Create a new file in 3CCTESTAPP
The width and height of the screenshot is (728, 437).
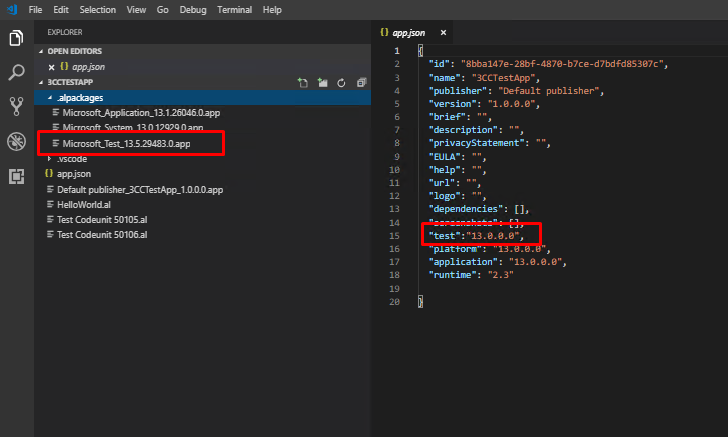pos(303,83)
